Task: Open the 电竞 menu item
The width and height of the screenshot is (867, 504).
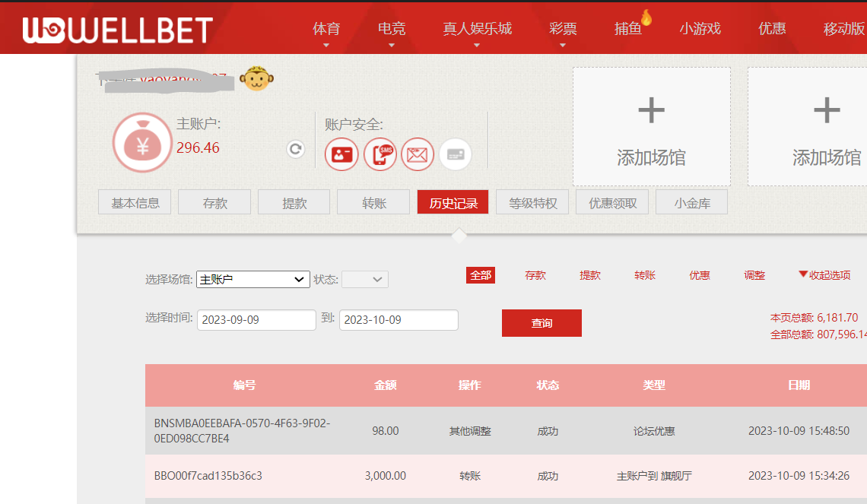Action: (392, 29)
